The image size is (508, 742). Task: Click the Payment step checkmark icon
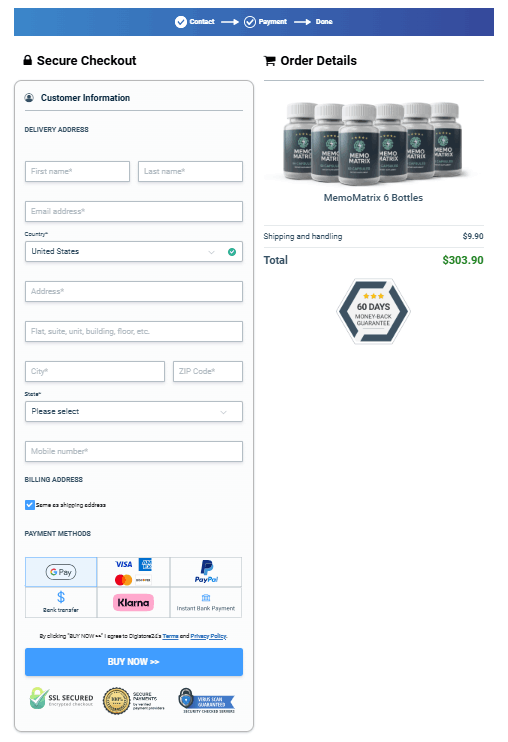250,22
